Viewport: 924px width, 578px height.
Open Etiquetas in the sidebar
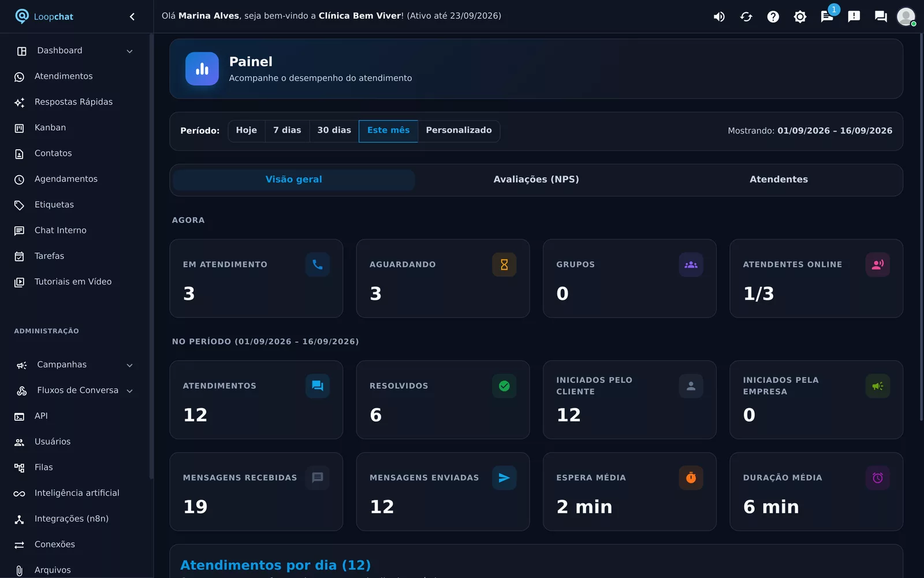click(75, 205)
